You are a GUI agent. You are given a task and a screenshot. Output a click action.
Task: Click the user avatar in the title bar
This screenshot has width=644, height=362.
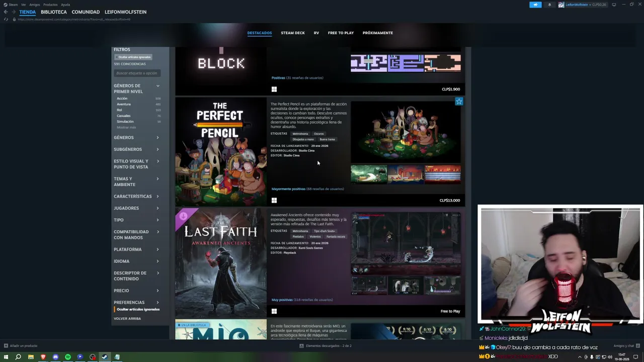tap(561, 5)
